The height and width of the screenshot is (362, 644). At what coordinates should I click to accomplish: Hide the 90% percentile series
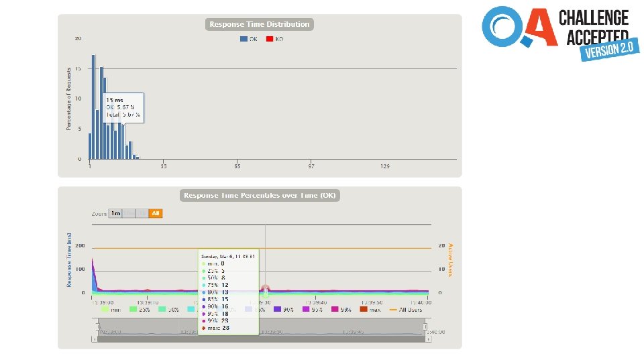click(283, 310)
